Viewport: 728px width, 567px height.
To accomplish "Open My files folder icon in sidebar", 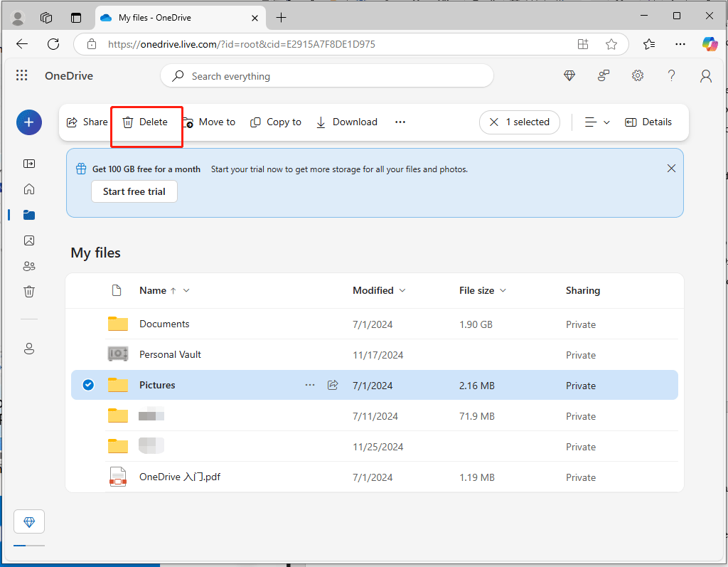I will tap(29, 215).
